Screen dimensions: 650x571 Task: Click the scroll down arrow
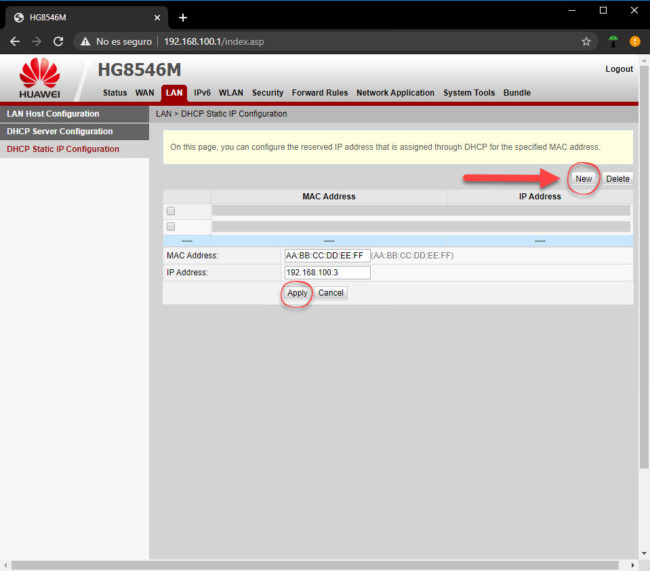pyautogui.click(x=644, y=553)
